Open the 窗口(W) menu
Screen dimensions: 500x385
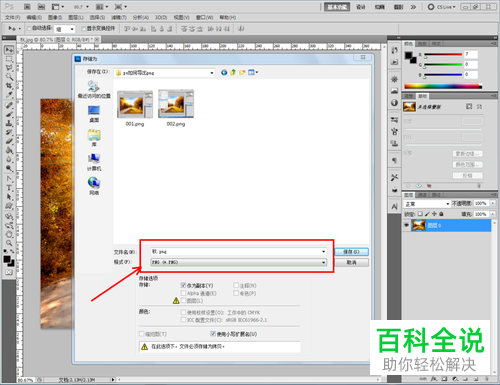pos(204,17)
